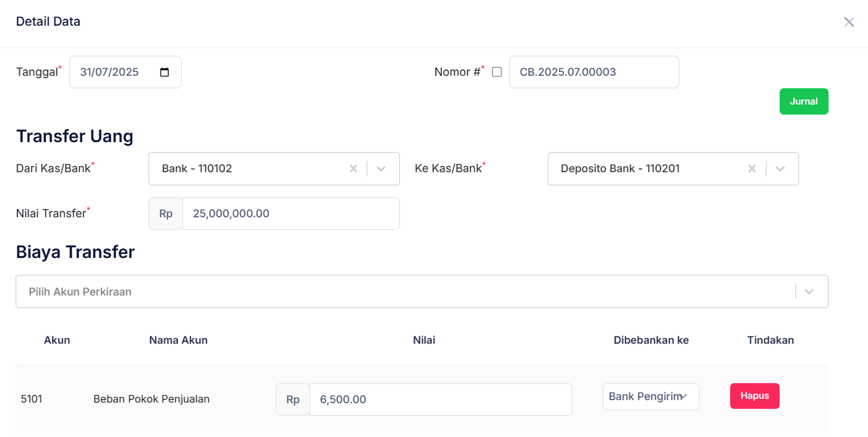Click the Rp currency prefix beside Nilai Transfer
This screenshot has height=437, width=868.
click(165, 213)
